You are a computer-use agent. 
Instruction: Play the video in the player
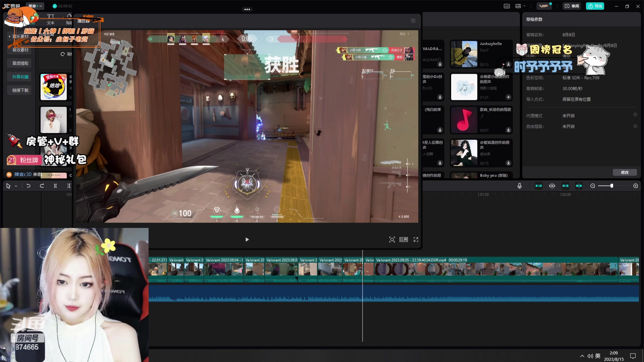tap(247, 239)
